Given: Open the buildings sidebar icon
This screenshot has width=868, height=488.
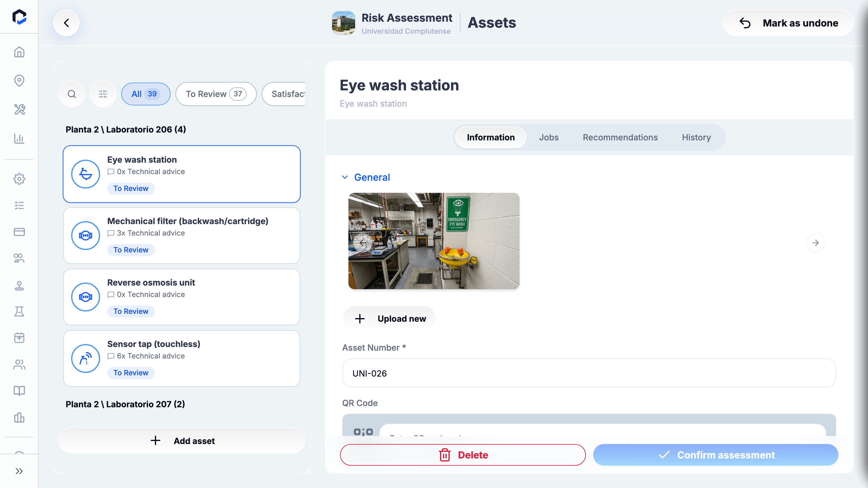Looking at the screenshot, I should click(x=19, y=418).
